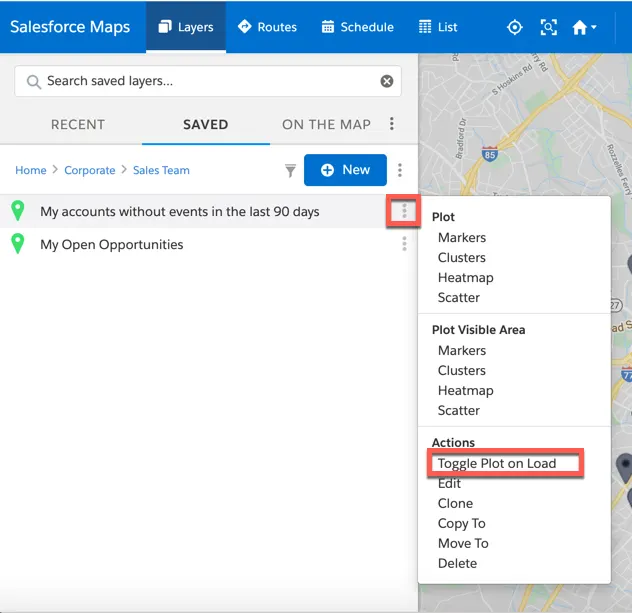Select the Copy To action

click(462, 524)
